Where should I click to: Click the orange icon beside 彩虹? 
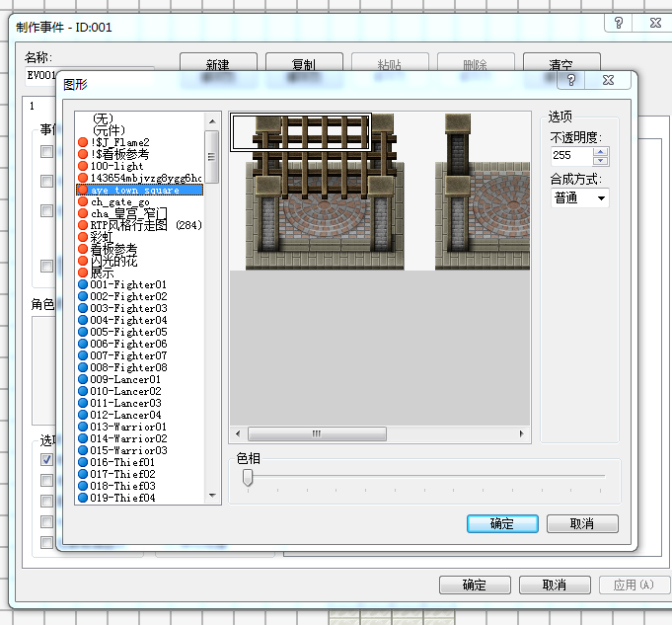click(83, 237)
